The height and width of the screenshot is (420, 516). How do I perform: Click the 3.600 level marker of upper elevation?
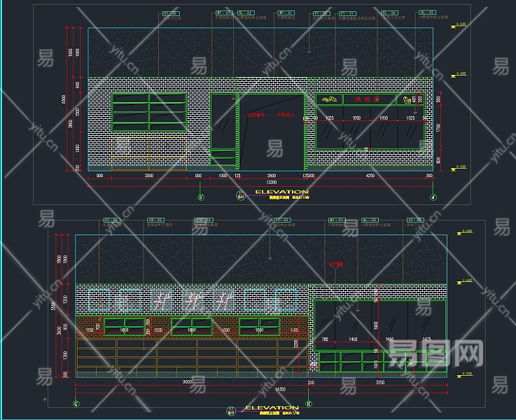point(459,74)
